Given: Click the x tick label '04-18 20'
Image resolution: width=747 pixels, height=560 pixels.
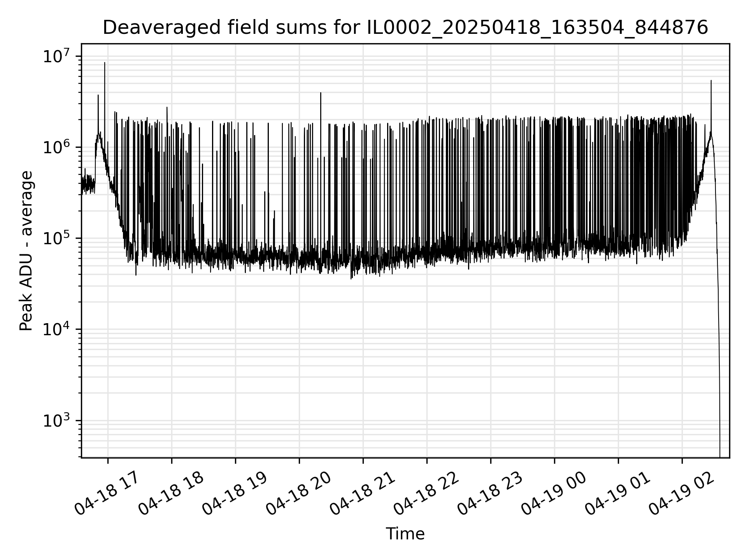Looking at the screenshot, I should click(x=298, y=493).
